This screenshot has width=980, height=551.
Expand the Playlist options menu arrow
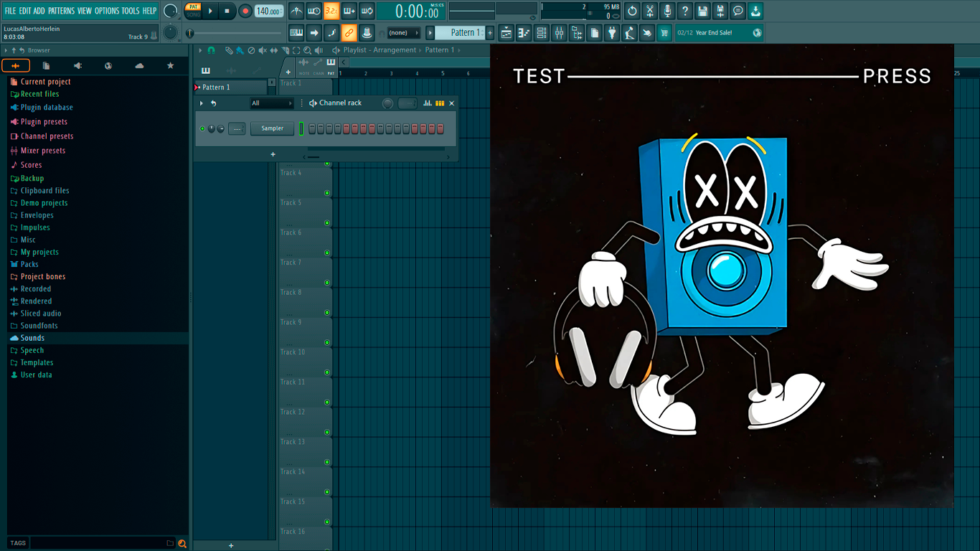202,50
